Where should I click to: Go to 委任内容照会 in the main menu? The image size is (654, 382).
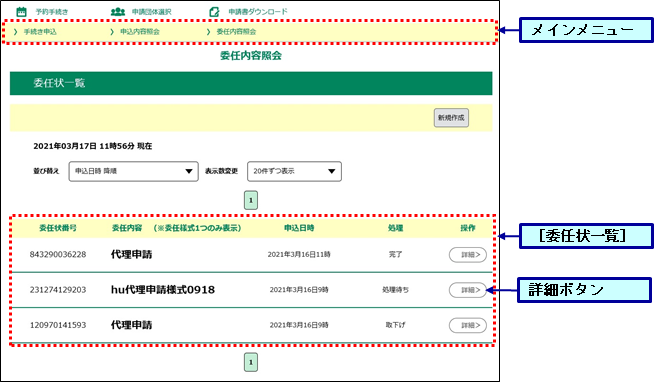(236, 32)
